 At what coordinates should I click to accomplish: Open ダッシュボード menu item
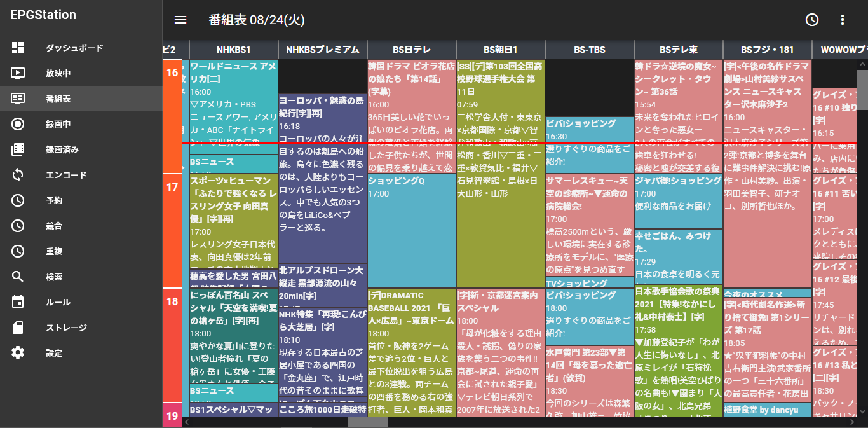[81, 48]
